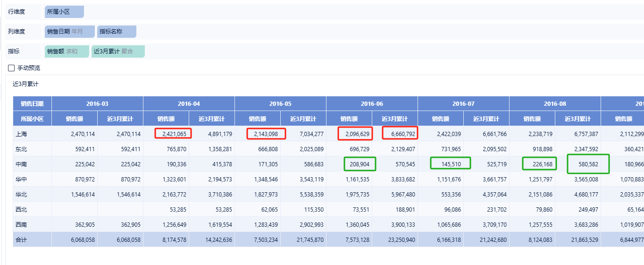
Task: Select the green-boxed cell 145,510
Action: (451, 164)
